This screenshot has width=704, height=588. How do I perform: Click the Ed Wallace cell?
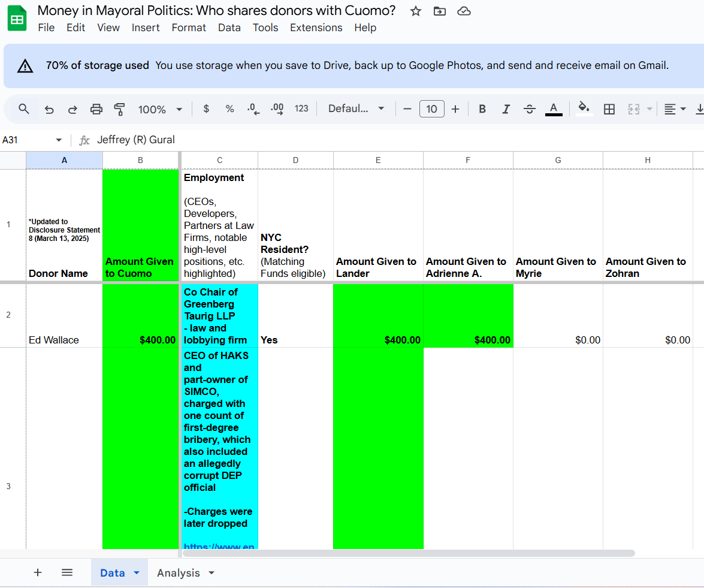64,315
